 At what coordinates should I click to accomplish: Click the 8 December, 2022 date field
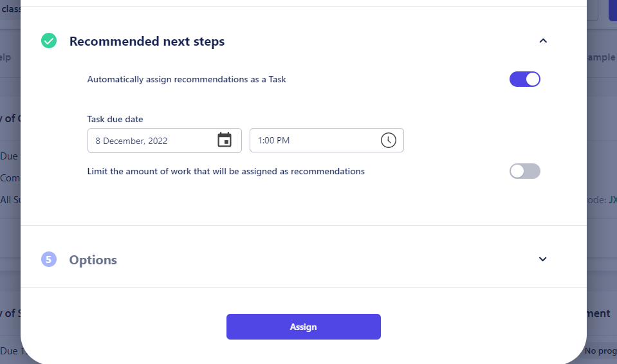(151, 140)
